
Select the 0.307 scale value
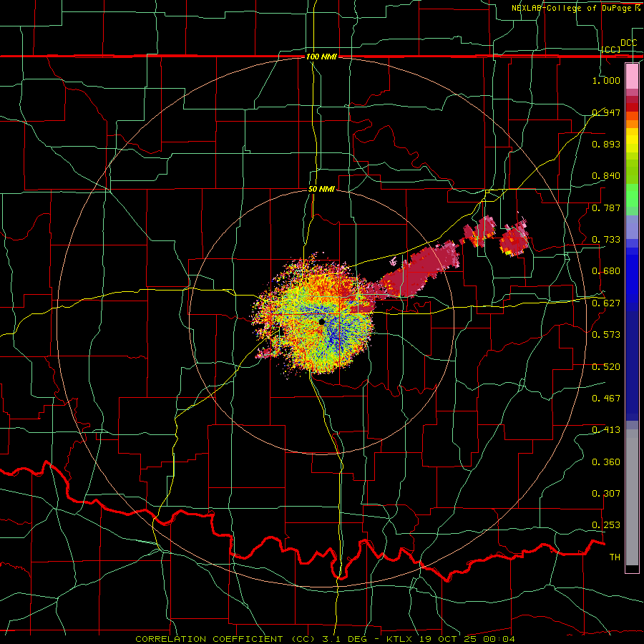[x=606, y=494]
